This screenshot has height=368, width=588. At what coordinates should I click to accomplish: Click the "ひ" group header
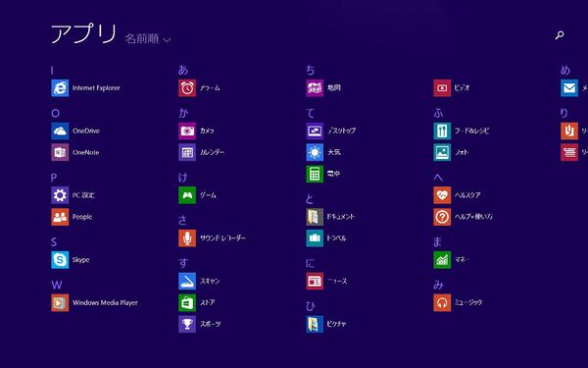click(x=310, y=306)
